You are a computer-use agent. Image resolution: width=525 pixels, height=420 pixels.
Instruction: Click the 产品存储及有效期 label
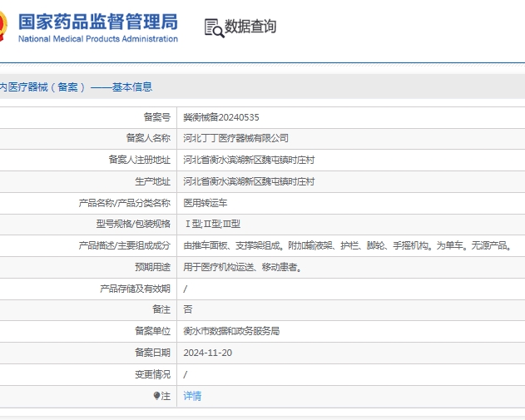(x=136, y=289)
